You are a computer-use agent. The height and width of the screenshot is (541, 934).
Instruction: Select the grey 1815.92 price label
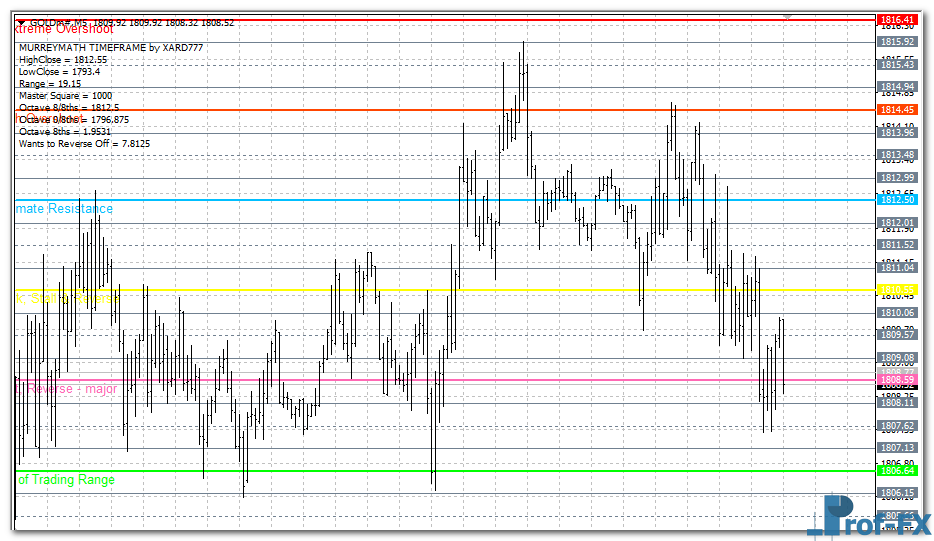click(x=896, y=42)
